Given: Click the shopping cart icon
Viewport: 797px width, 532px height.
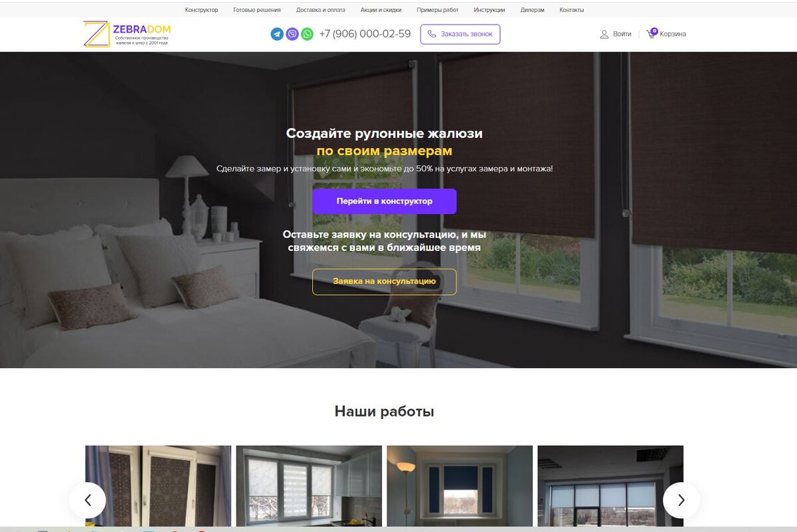Looking at the screenshot, I should pyautogui.click(x=652, y=33).
